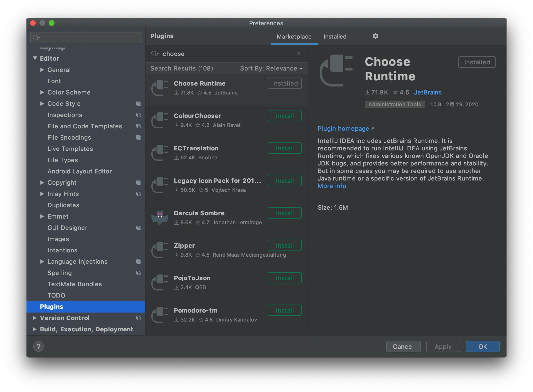Click inside the choose search field

coord(214,54)
